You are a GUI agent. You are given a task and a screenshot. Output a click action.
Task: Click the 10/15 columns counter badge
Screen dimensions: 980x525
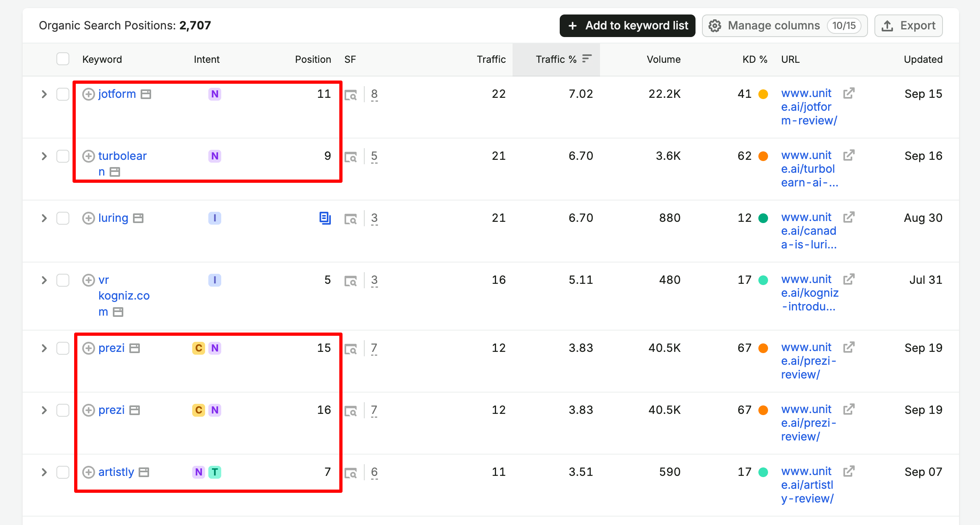(844, 26)
